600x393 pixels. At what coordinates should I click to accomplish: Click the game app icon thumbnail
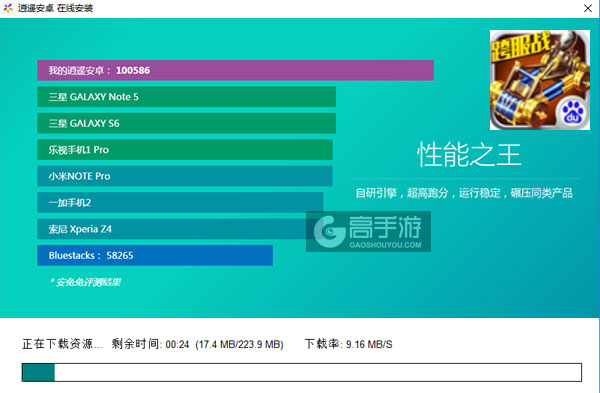pyautogui.click(x=540, y=80)
